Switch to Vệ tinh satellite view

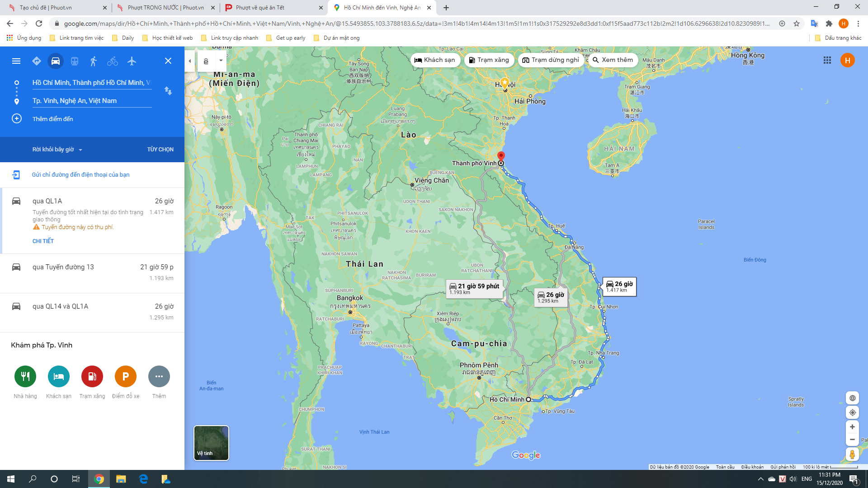(x=211, y=443)
